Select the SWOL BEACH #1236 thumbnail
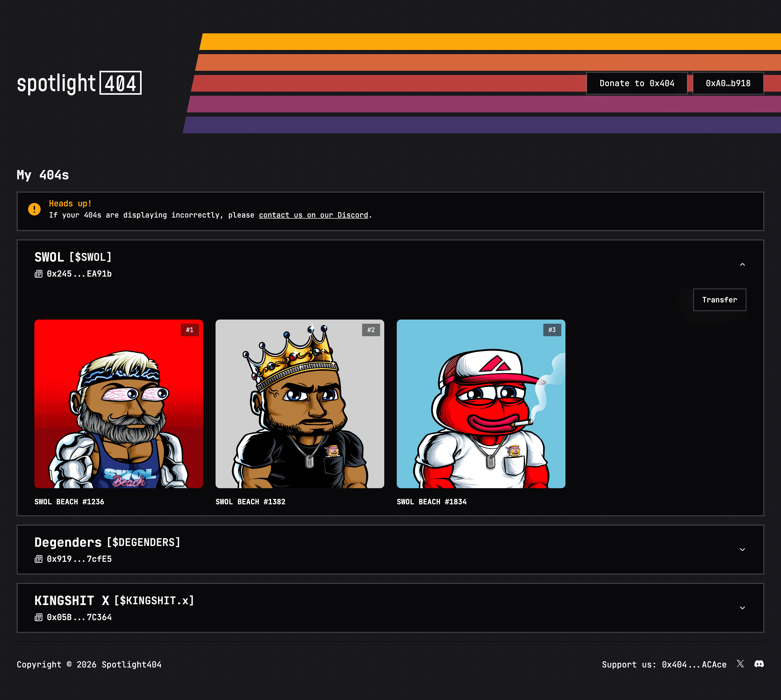The height and width of the screenshot is (700, 781). pyautogui.click(x=118, y=404)
